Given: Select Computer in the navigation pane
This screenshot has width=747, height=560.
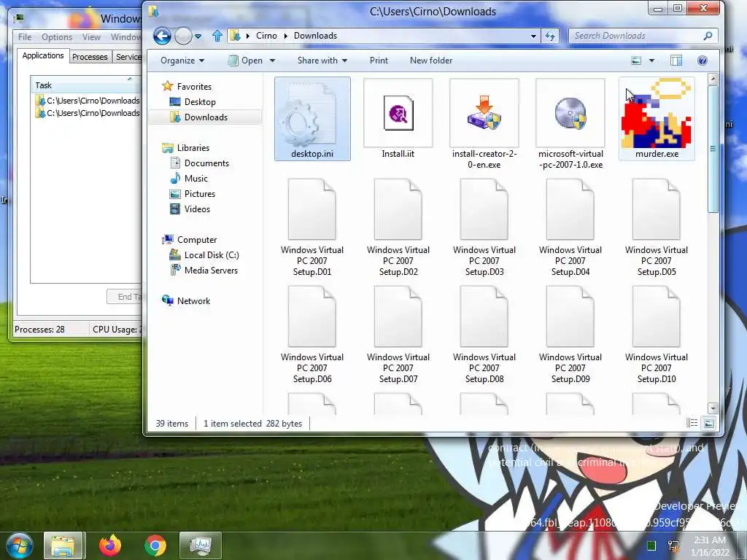Looking at the screenshot, I should point(190,239).
